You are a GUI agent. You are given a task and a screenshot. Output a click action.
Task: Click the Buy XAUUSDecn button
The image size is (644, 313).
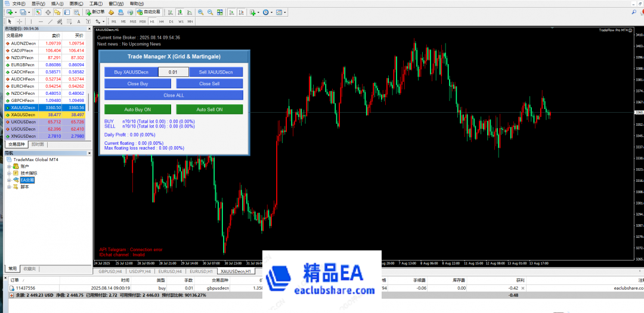click(131, 72)
